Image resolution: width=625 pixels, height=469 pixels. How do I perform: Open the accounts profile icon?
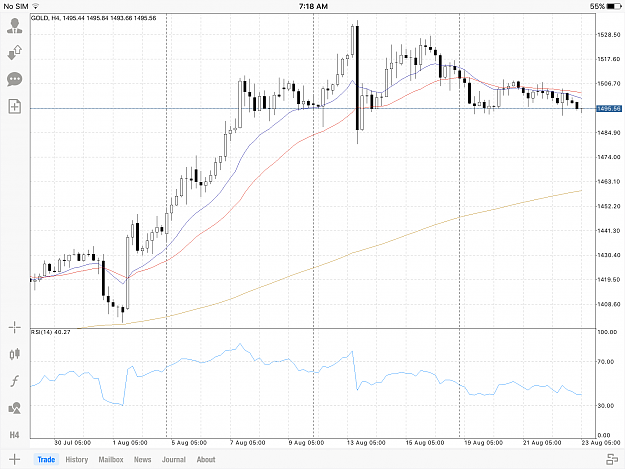15,26
